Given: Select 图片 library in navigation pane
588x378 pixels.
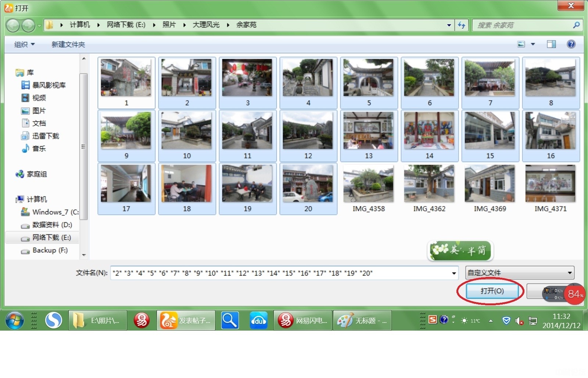Looking at the screenshot, I should pos(39,111).
